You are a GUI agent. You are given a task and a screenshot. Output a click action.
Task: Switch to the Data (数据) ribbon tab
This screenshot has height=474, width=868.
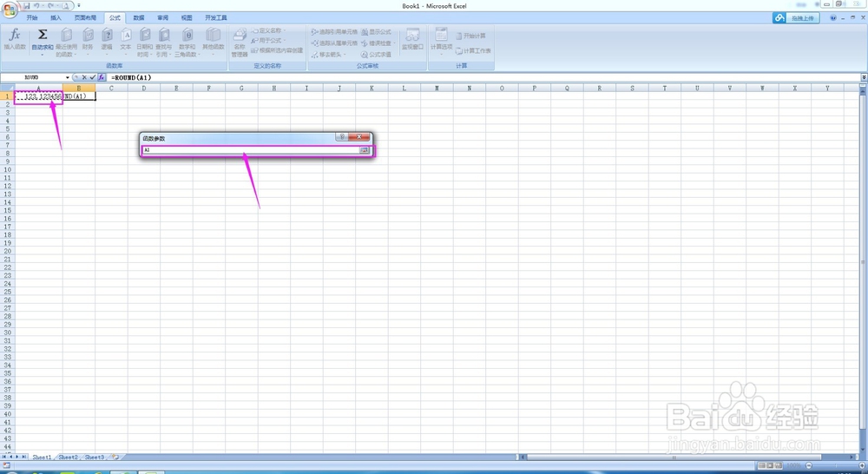click(x=139, y=17)
